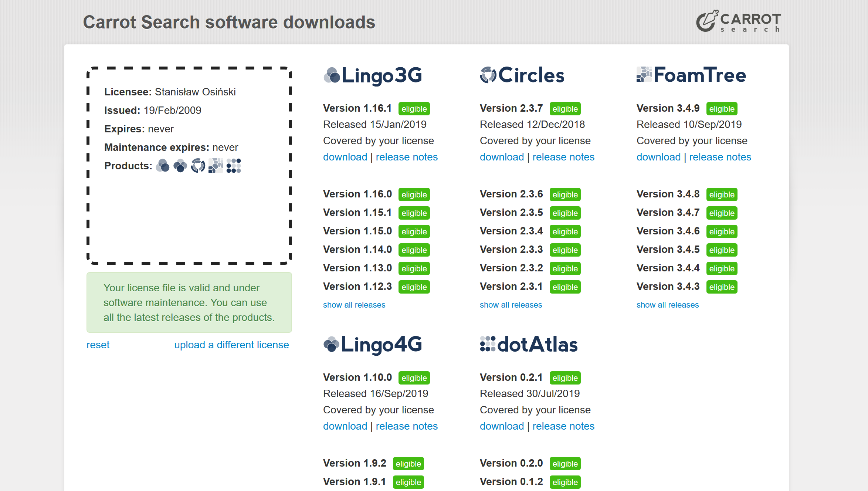Expand Lingo3G Version 1.15.1 entry
The height and width of the screenshot is (491, 868).
coord(357,213)
